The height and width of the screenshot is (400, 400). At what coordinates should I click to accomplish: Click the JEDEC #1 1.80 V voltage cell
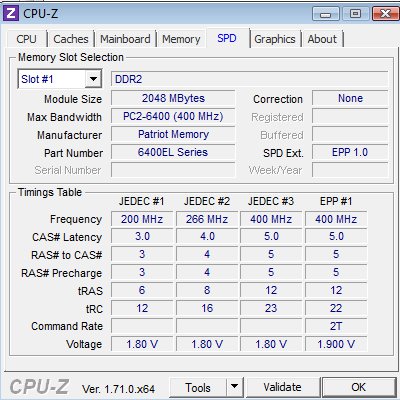tap(142, 344)
